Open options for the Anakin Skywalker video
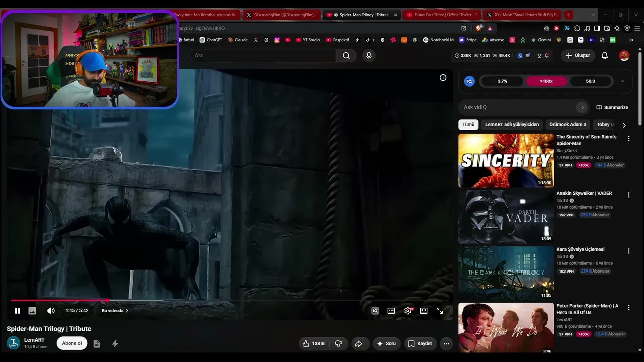This screenshot has height=362, width=644. coord(628,195)
